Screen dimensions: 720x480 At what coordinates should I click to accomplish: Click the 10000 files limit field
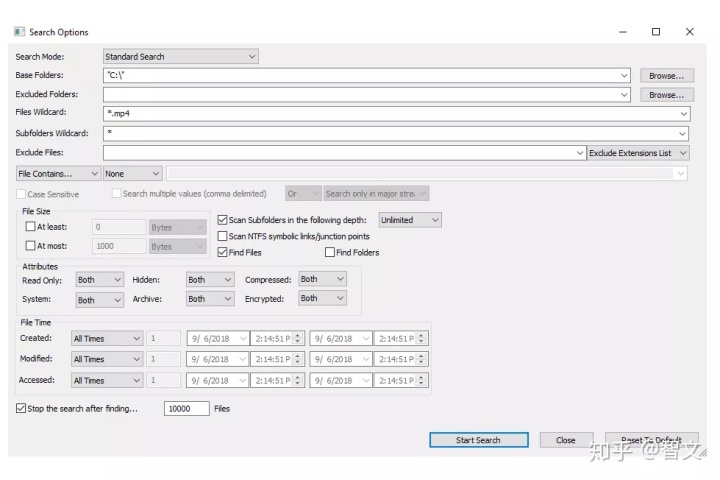(186, 408)
